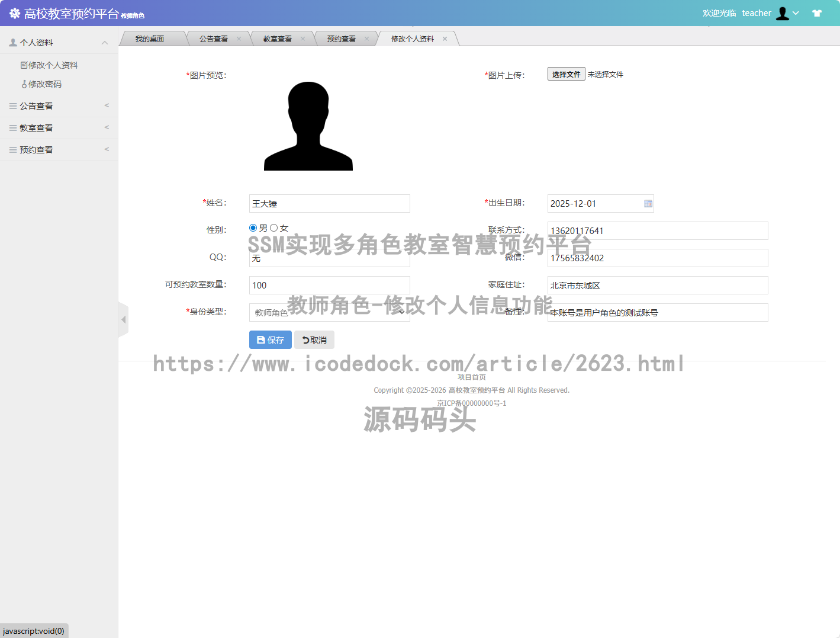The height and width of the screenshot is (638, 840).
Task: Close the 修改个人资料 tab
Action: [x=445, y=38]
